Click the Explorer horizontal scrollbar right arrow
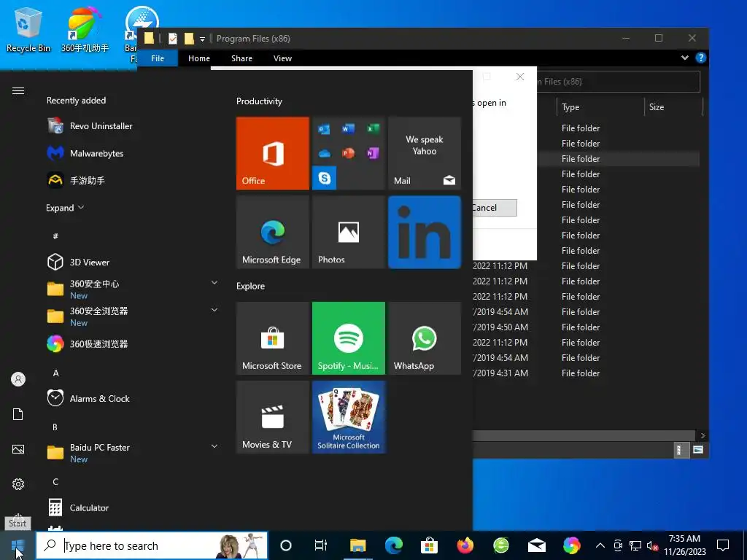 tap(703, 436)
